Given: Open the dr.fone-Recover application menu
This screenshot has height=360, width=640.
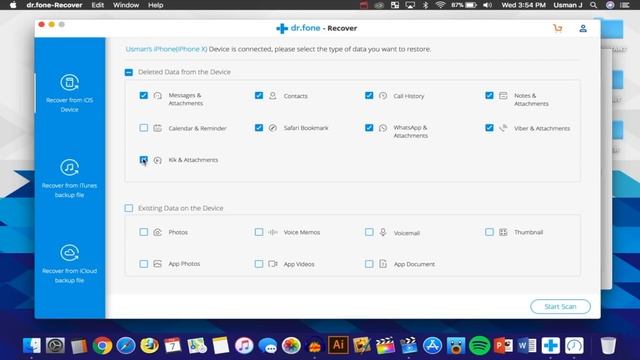Looking at the screenshot, I should [x=54, y=5].
